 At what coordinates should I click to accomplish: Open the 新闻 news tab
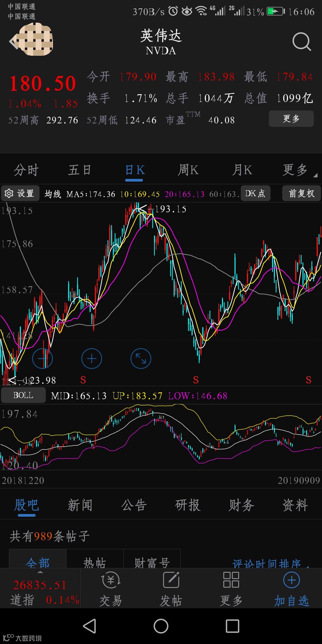pos(80,505)
